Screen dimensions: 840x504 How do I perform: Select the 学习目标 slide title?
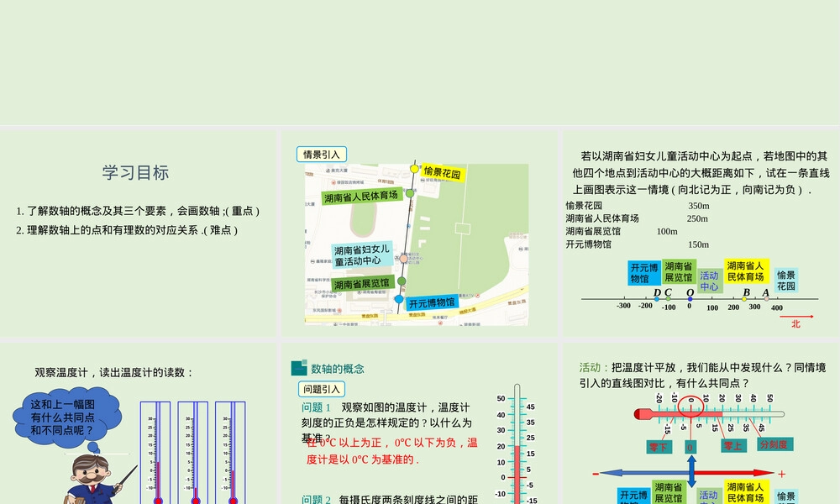135,172
